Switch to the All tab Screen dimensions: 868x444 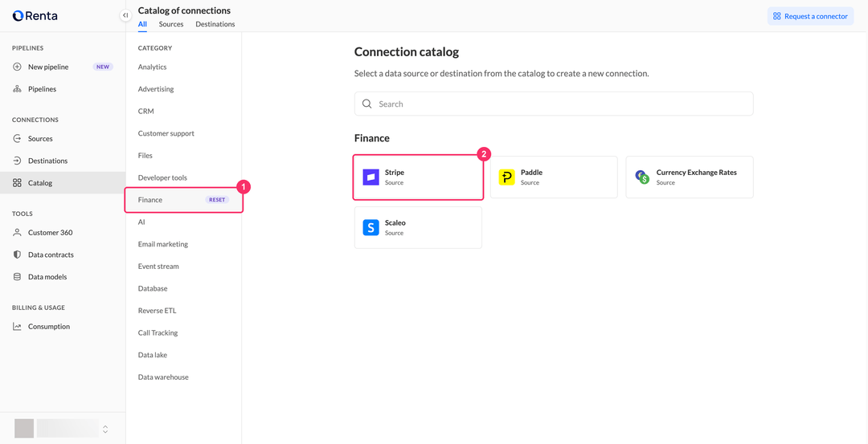[142, 24]
